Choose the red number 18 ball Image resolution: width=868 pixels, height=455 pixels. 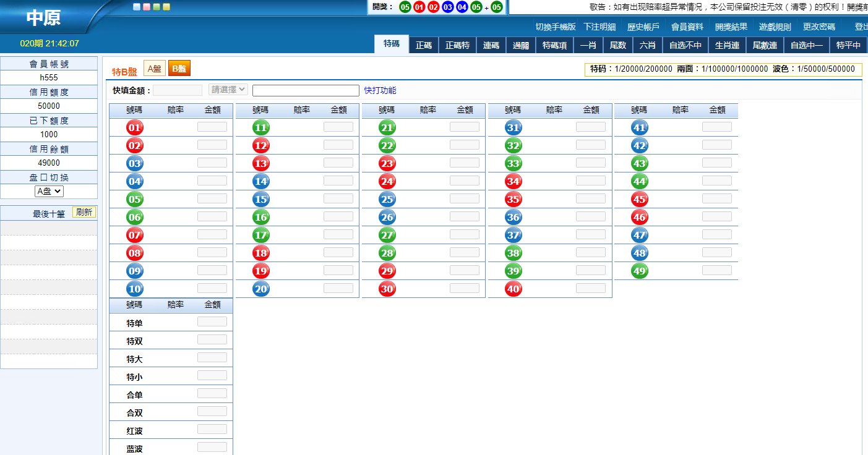[260, 253]
